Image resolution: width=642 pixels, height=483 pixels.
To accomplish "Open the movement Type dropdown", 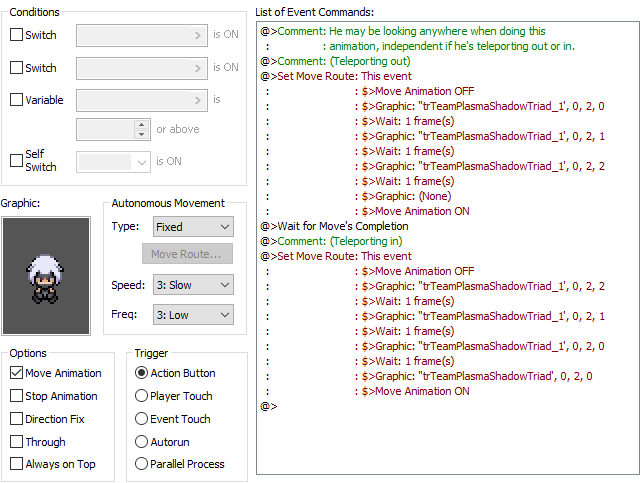I will pyautogui.click(x=192, y=227).
